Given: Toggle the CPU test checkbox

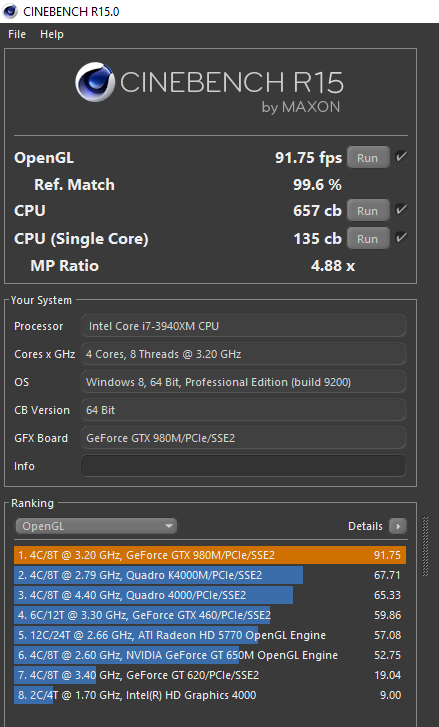Looking at the screenshot, I should pyautogui.click(x=401, y=210).
